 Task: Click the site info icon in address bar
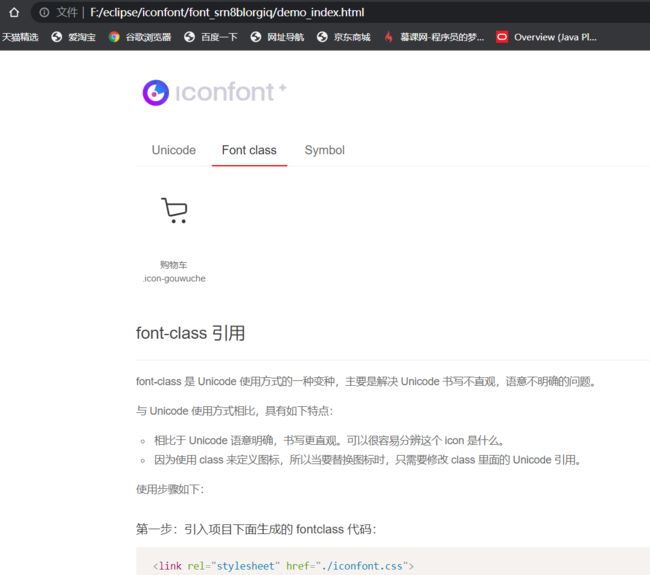(x=44, y=12)
